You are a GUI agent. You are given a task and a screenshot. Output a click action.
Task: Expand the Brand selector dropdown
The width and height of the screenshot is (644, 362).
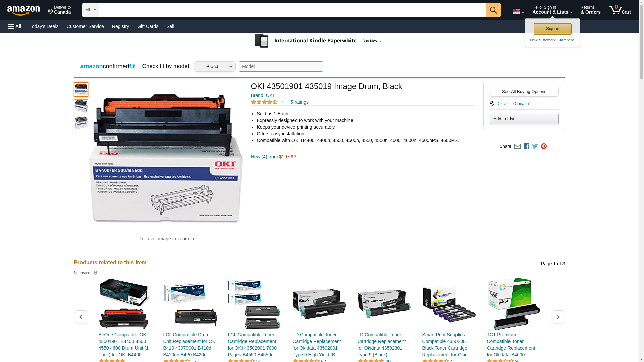[x=215, y=66]
